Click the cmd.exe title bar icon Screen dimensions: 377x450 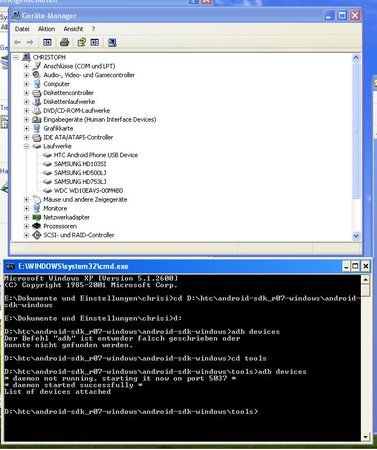click(11, 266)
